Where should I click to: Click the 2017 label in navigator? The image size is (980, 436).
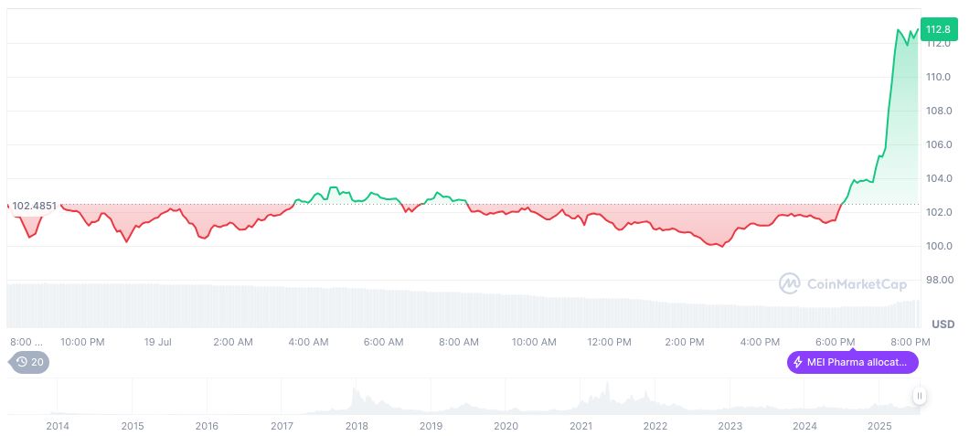point(282,426)
